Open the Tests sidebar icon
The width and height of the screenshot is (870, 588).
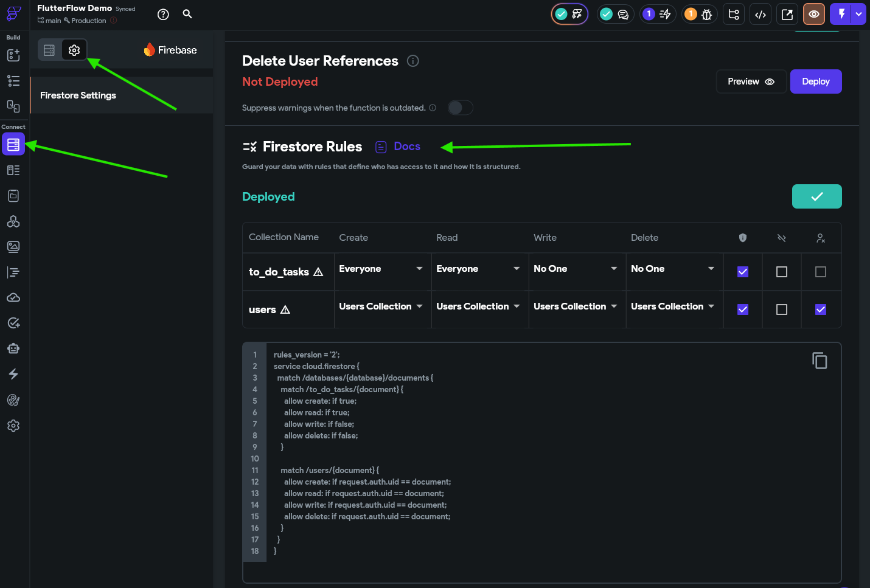point(13,323)
